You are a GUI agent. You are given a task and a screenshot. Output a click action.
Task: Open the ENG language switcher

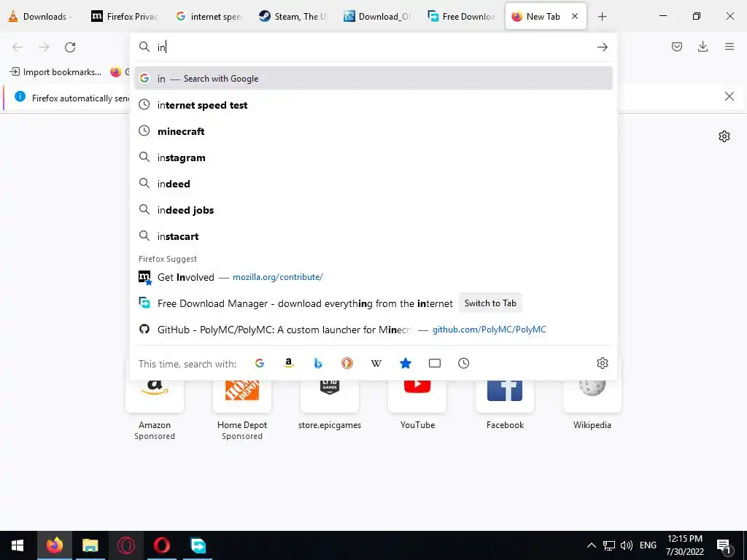648,545
